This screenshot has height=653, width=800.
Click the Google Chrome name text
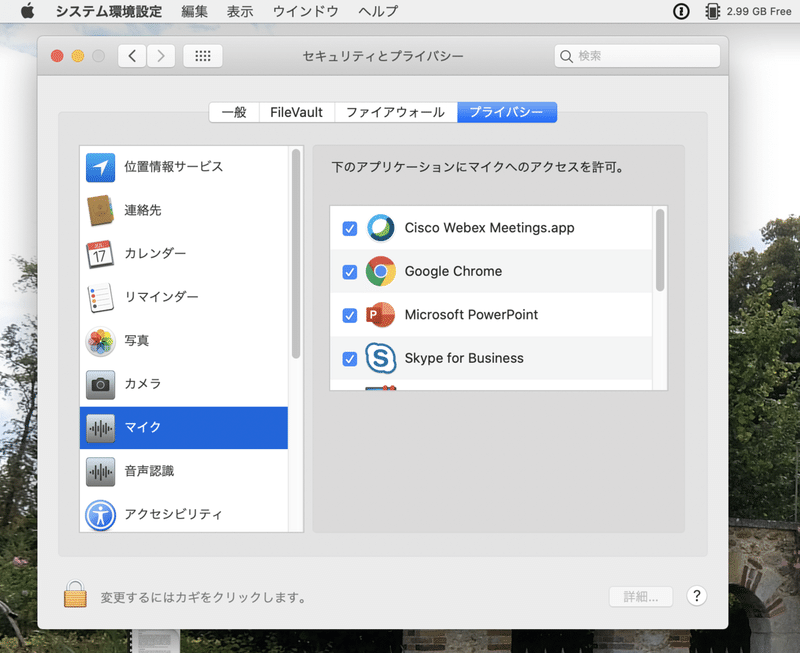coord(453,271)
